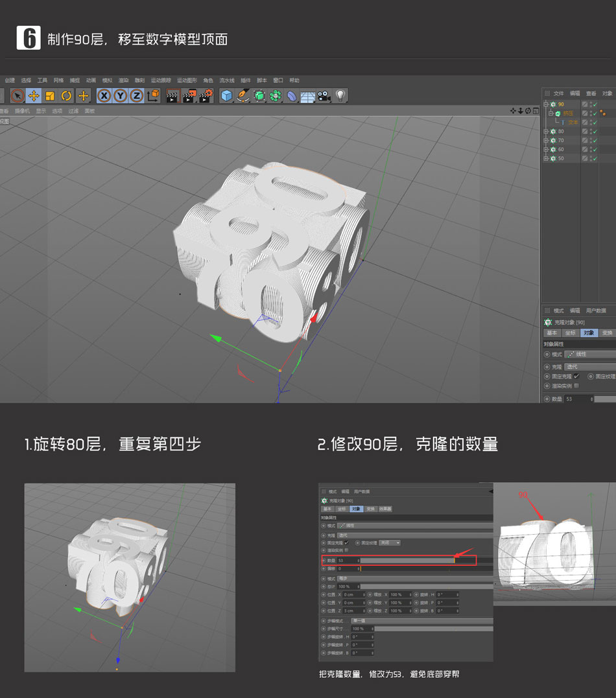616x698 pixels.
Task: Click the green extrude icon for 挤压
Action: coord(558,113)
